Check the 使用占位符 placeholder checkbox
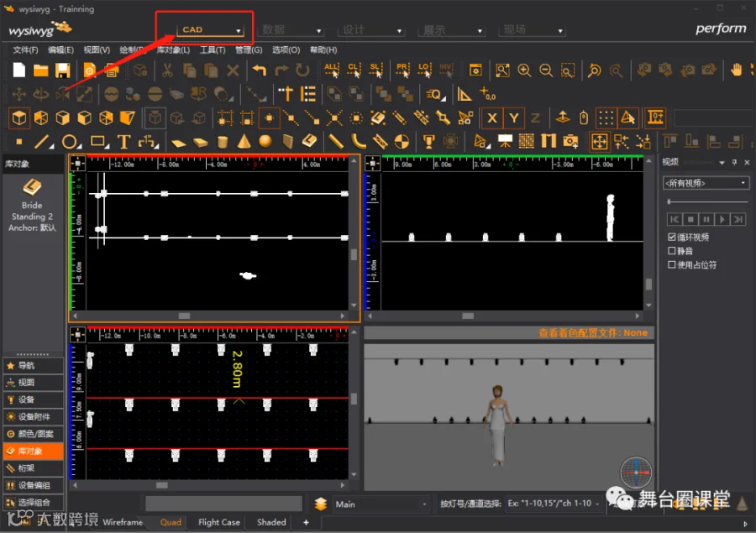The width and height of the screenshot is (756, 533). click(x=672, y=264)
